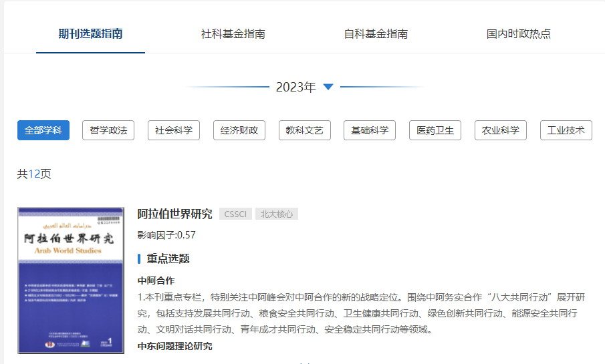
Task: Click the 中东问题理论研究 topic heading
Action: point(174,346)
